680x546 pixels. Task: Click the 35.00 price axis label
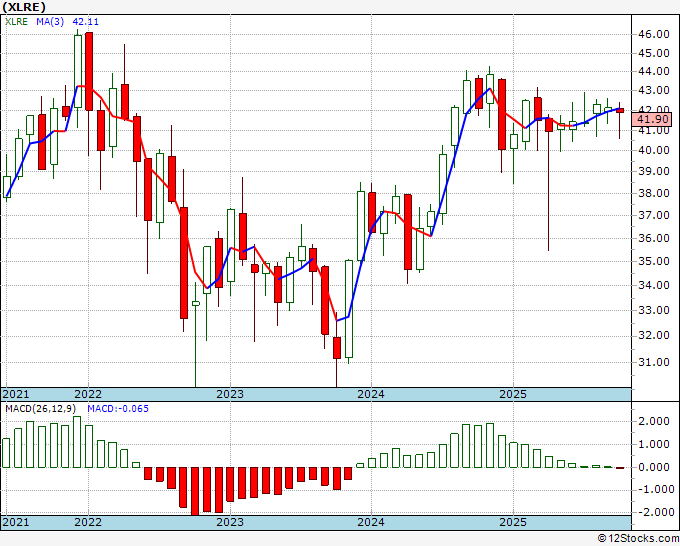pos(653,261)
